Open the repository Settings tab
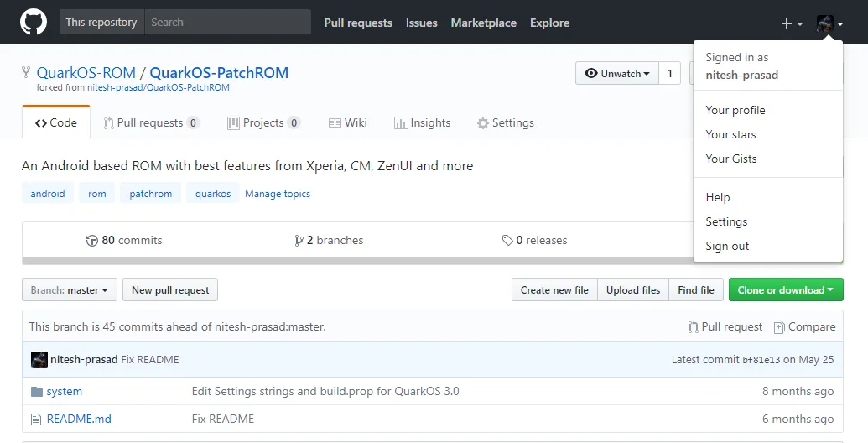 coord(506,122)
